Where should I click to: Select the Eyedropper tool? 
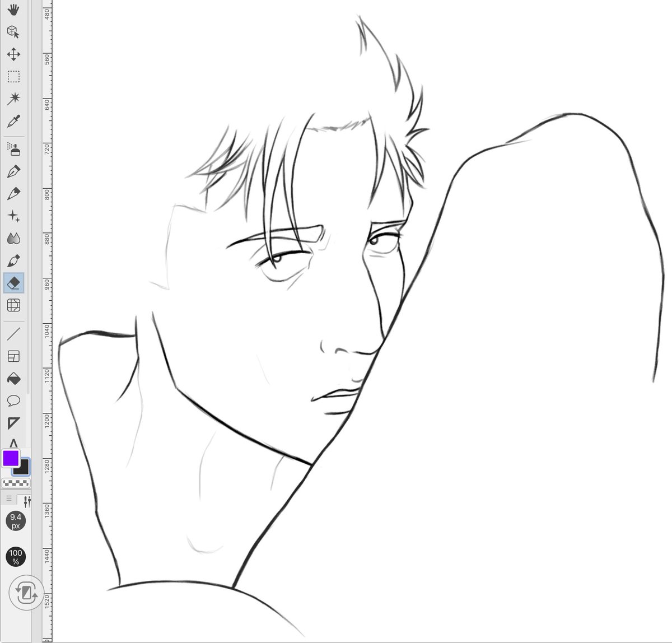point(14,122)
